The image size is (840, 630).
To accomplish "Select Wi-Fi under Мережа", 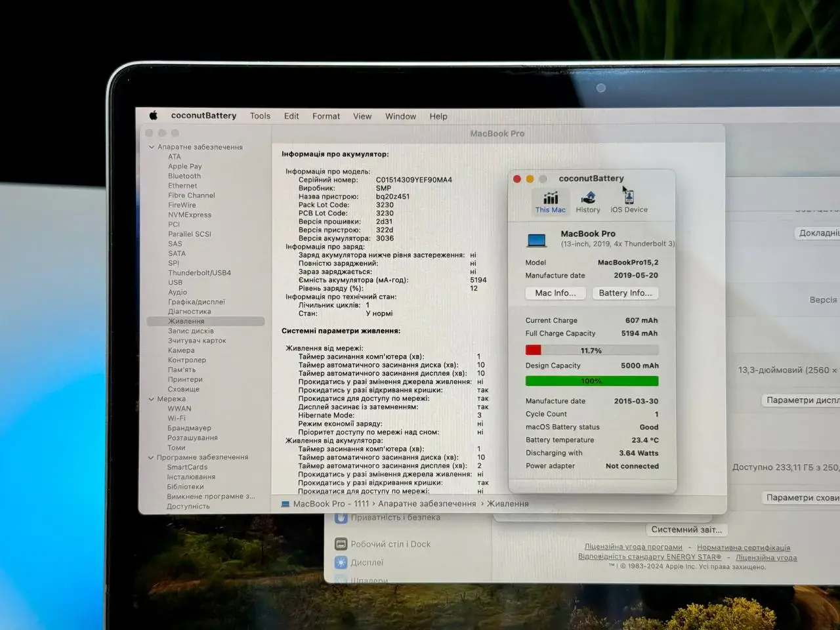I will tap(177, 418).
